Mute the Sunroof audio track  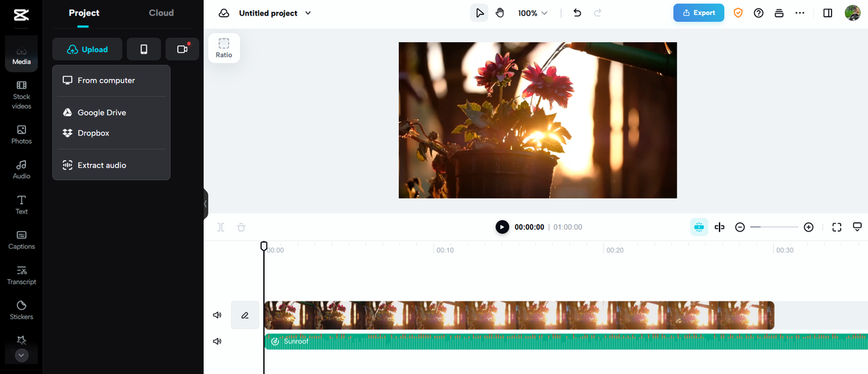[x=217, y=341]
